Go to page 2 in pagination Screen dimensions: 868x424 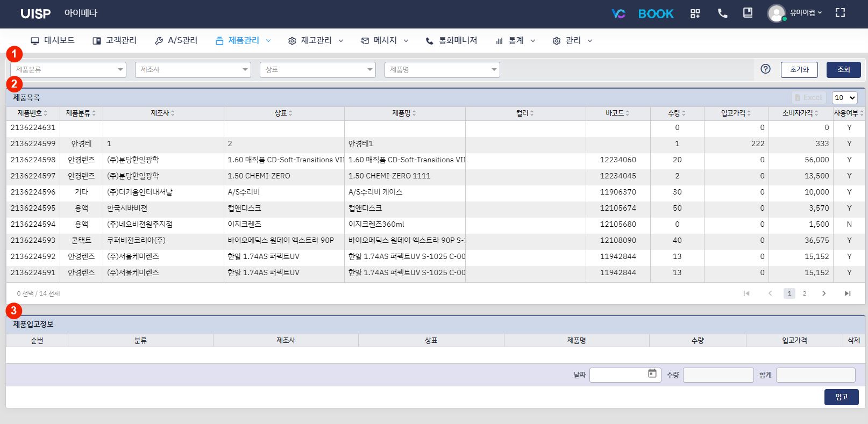coord(805,293)
